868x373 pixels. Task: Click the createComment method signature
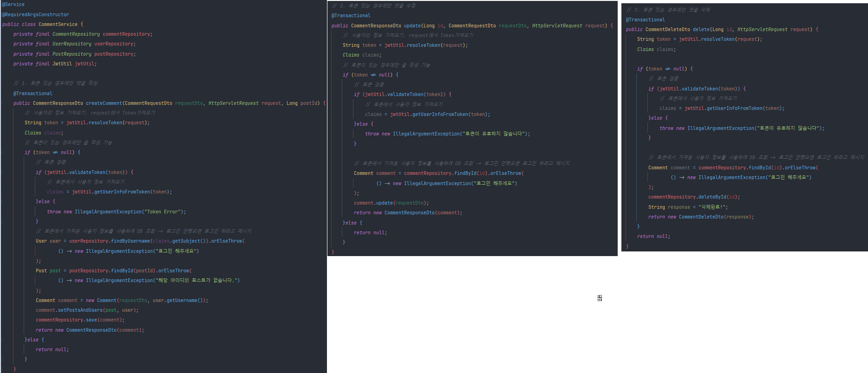pos(170,103)
